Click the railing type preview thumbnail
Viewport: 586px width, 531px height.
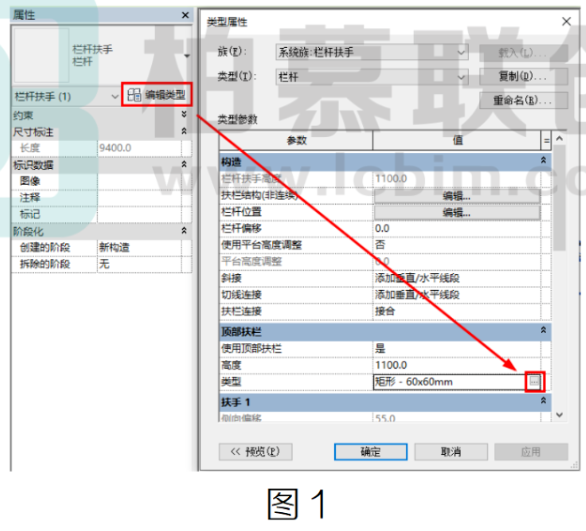[41, 55]
